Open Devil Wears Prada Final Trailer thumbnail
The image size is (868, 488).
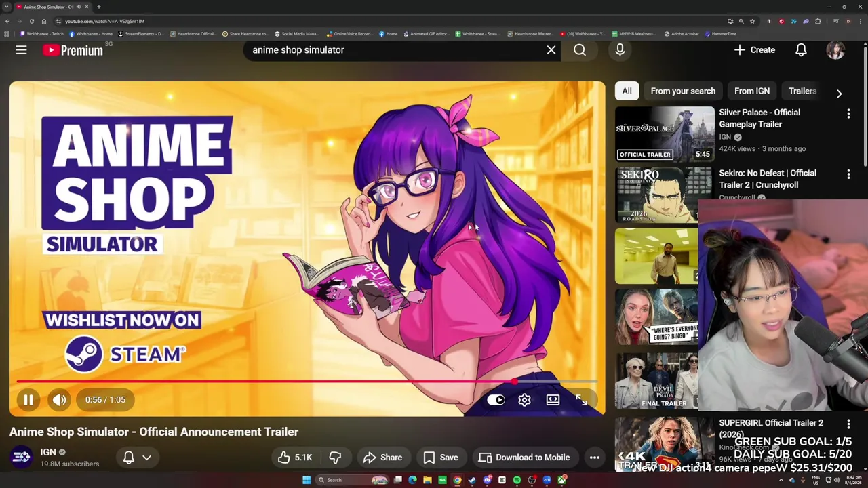coord(656,382)
